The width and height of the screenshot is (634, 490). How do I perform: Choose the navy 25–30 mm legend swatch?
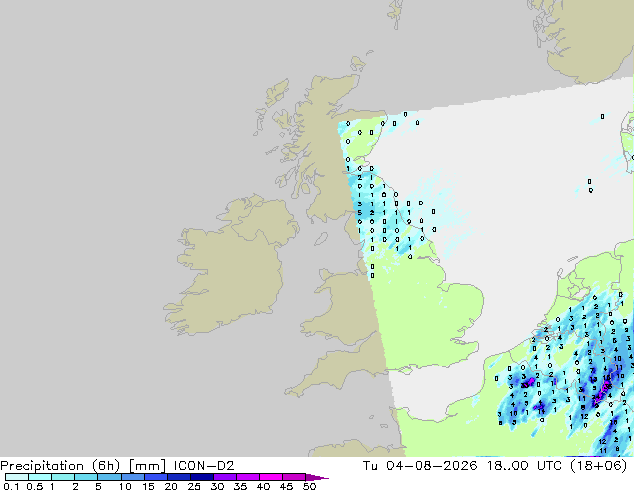pyautogui.click(x=202, y=477)
